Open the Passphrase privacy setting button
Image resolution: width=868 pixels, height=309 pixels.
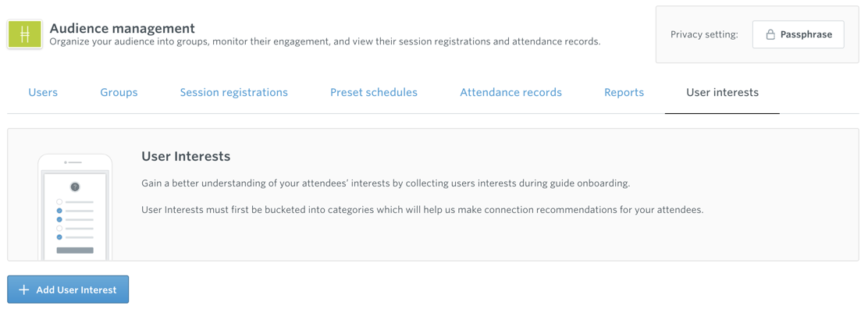point(799,34)
